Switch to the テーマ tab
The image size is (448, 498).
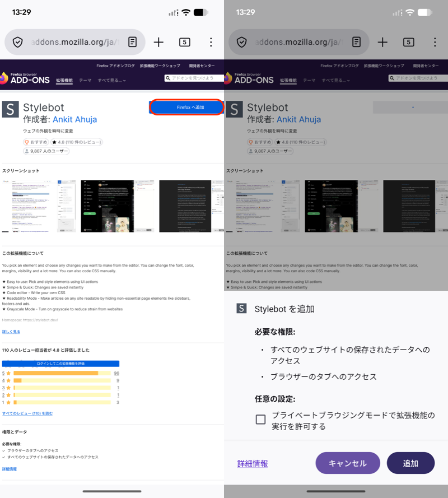(85, 80)
